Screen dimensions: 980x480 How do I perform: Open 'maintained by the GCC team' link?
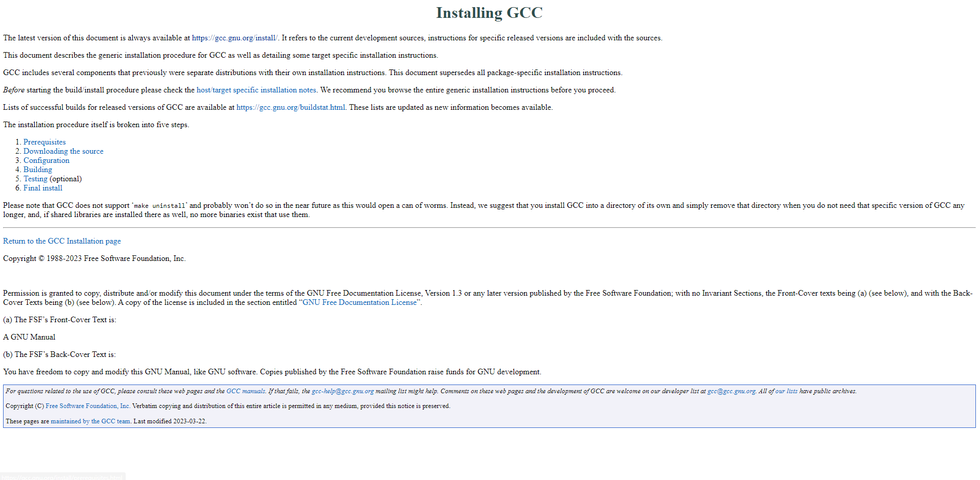90,421
